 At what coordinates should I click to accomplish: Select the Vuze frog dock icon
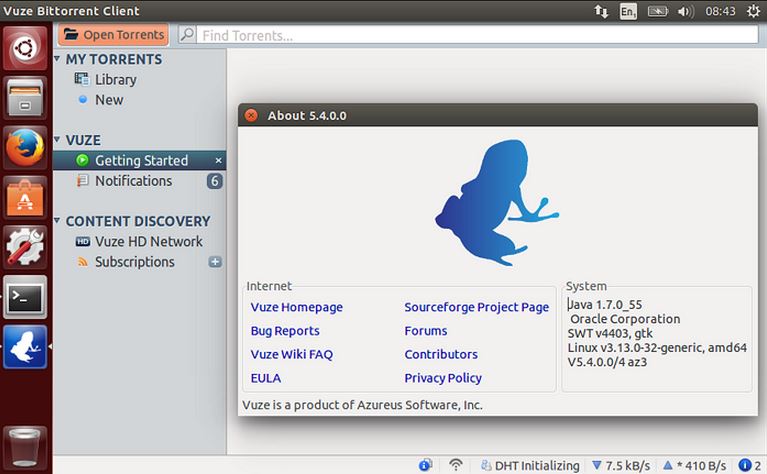[25, 347]
